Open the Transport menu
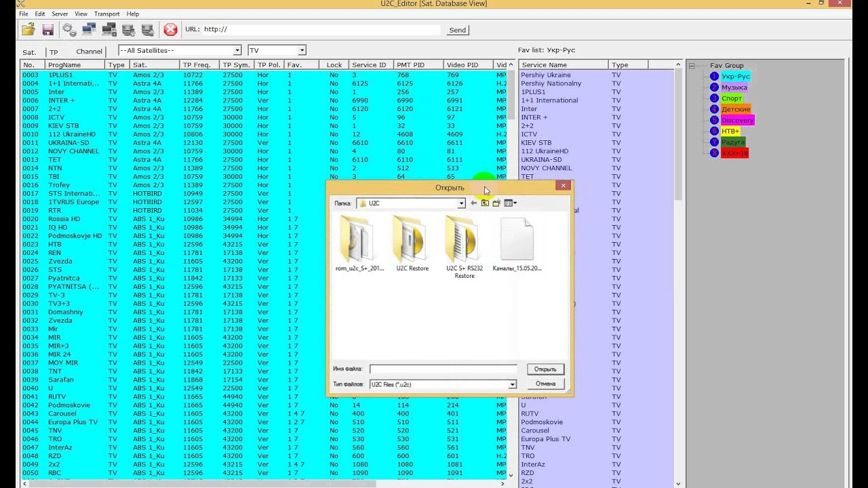The image size is (868, 488). 106,14
